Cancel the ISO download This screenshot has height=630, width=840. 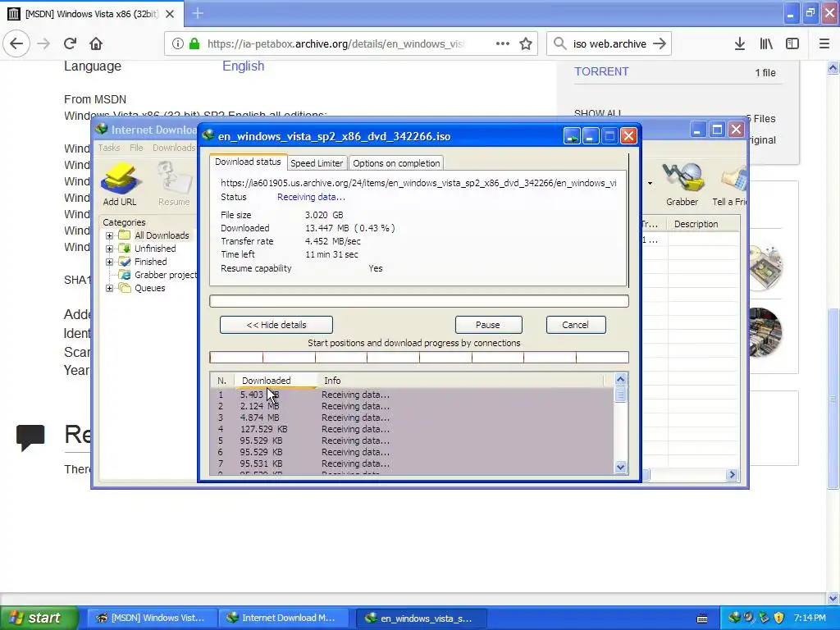coord(575,325)
